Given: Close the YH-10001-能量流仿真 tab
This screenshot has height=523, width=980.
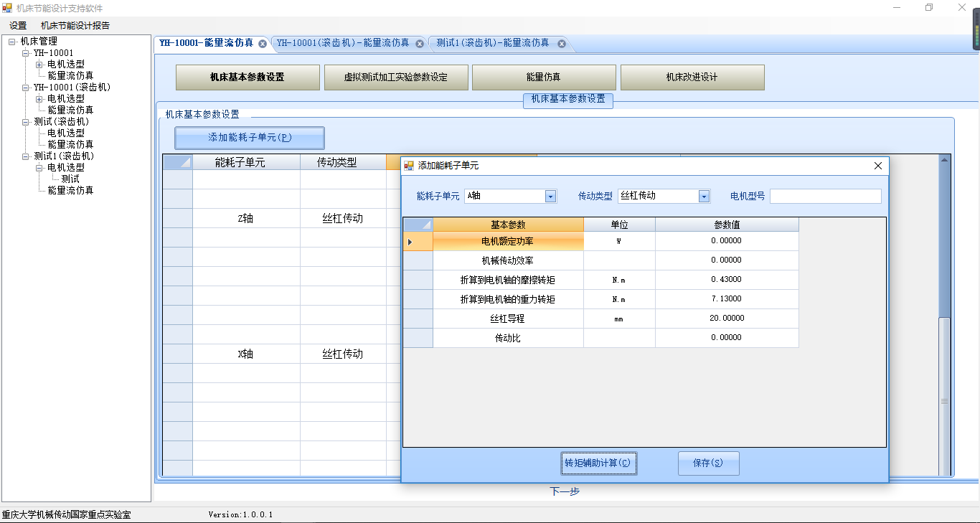Looking at the screenshot, I should 263,44.
